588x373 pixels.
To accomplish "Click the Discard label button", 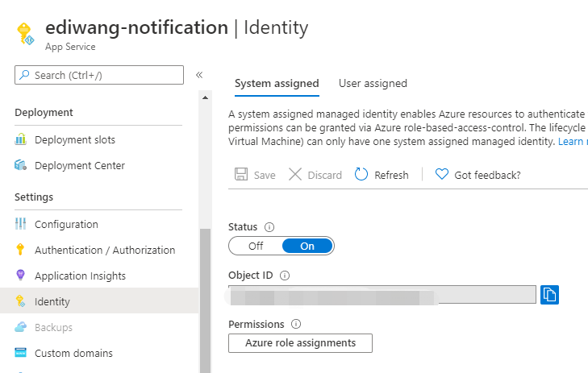I will [x=325, y=175].
